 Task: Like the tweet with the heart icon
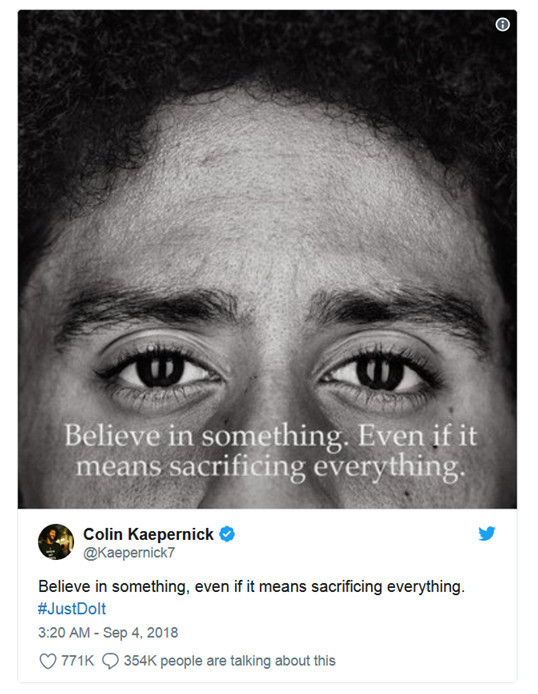(x=48, y=661)
